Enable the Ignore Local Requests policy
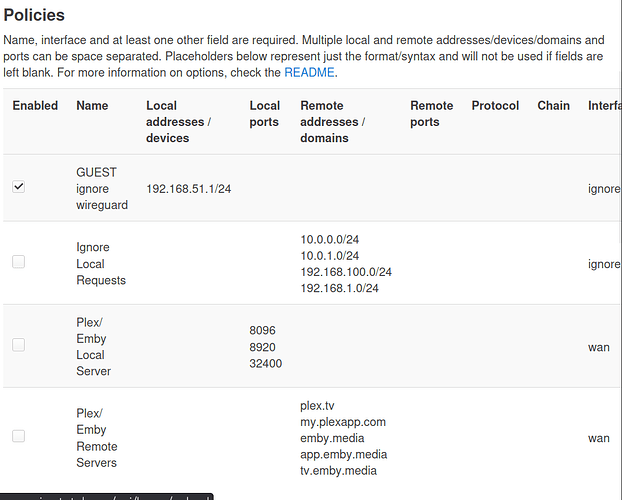Screen dimensions: 622x500 [x=19, y=262]
